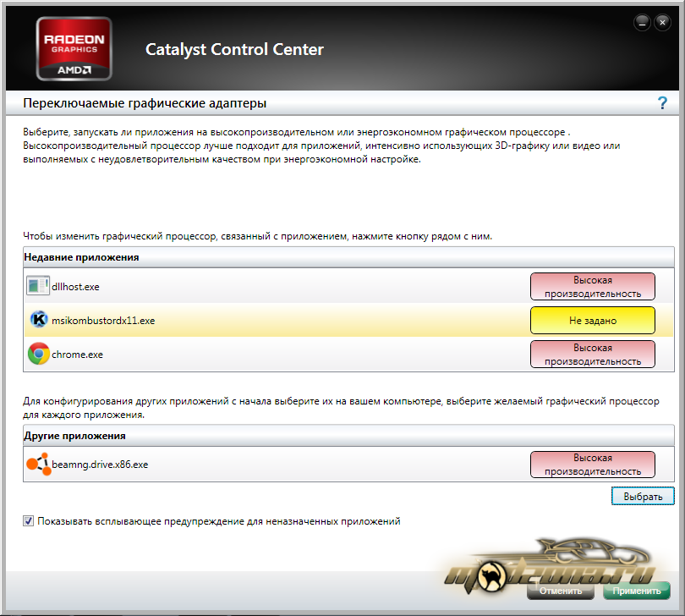Click the chrome.exe Chrome icon
The width and height of the screenshot is (685, 616).
point(38,354)
